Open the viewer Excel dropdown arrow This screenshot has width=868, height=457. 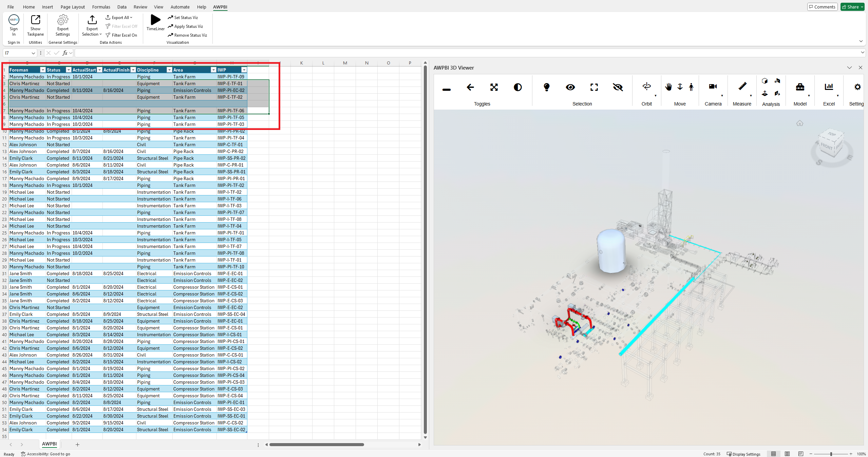(x=838, y=96)
